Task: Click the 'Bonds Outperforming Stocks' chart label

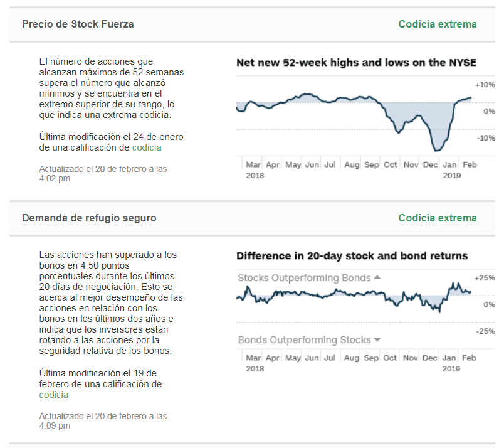Action: (x=304, y=340)
